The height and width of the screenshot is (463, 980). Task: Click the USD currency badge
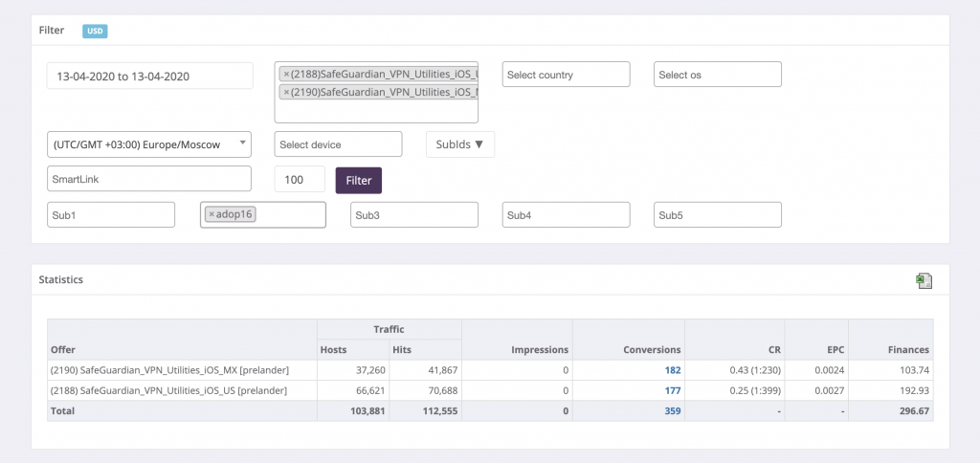click(95, 31)
